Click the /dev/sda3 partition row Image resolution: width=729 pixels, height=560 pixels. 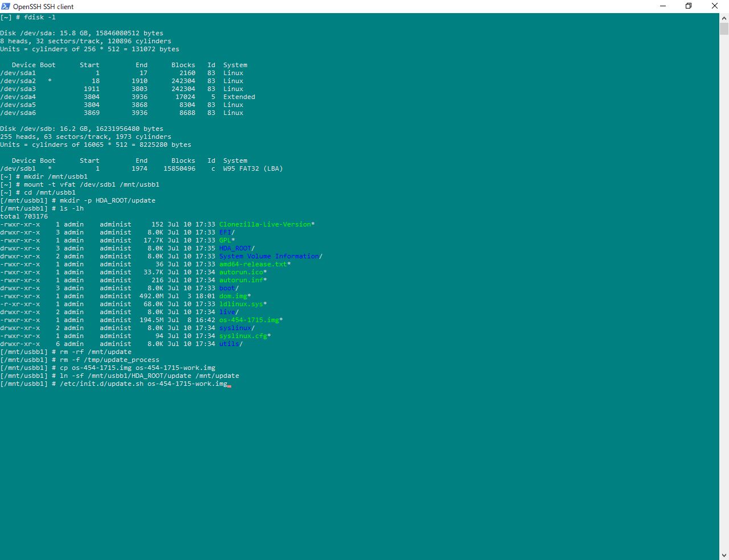pyautogui.click(x=122, y=89)
